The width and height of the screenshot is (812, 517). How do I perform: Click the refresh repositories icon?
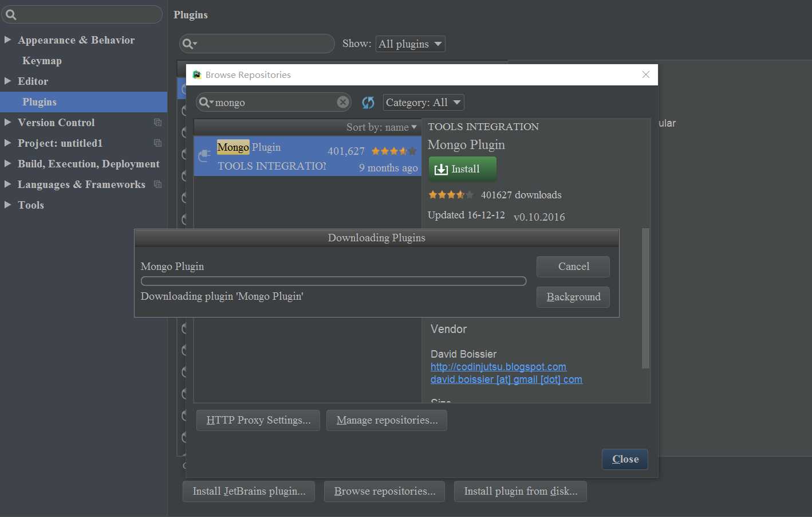click(x=368, y=103)
